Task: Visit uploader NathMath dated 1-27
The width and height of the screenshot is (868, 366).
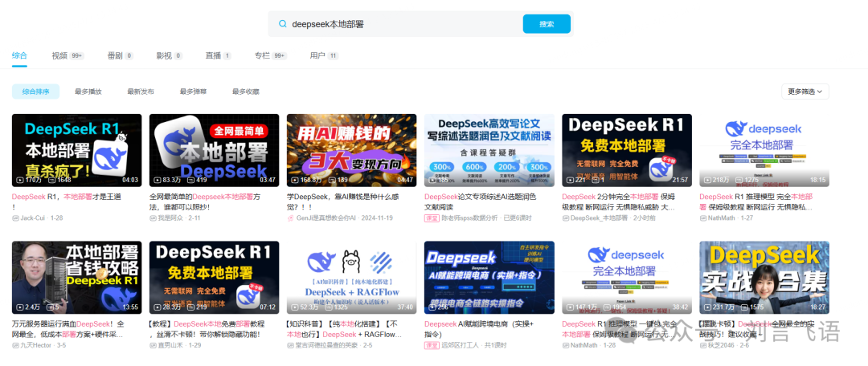Action: pos(723,218)
